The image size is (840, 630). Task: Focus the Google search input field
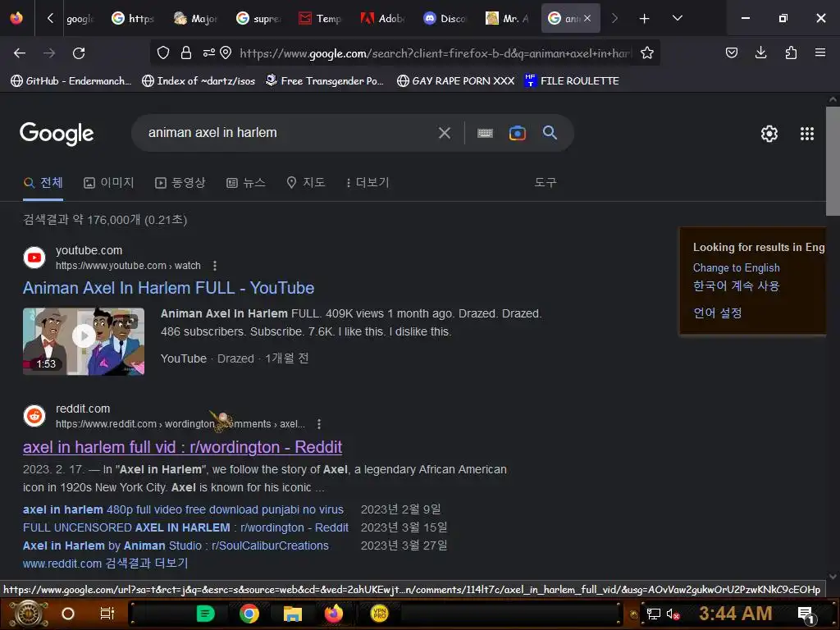[x=290, y=133]
